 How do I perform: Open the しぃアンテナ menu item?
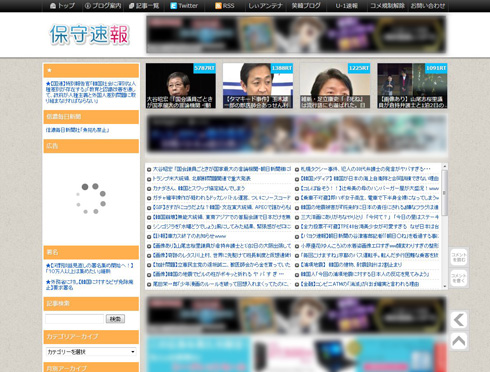click(x=265, y=6)
